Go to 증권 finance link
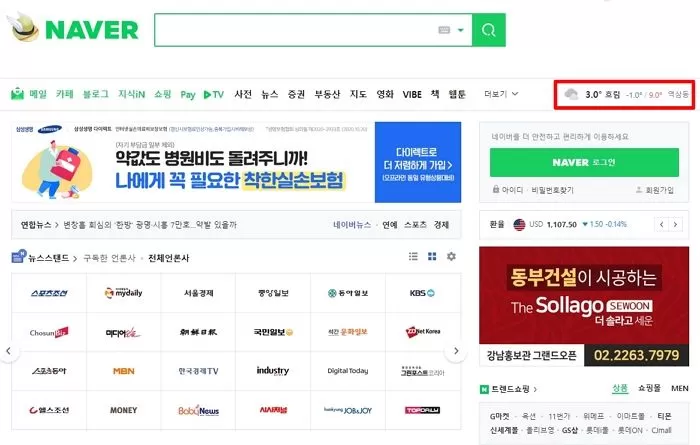This screenshot has height=445, width=700. [x=296, y=94]
